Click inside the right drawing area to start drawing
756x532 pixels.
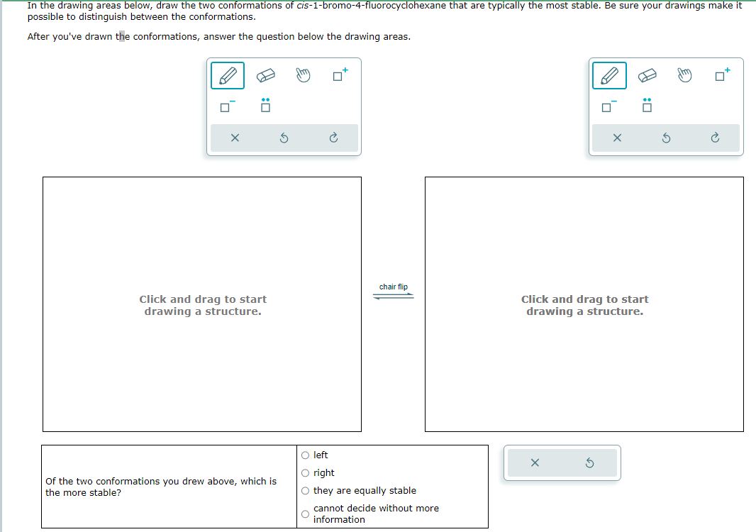click(584, 304)
